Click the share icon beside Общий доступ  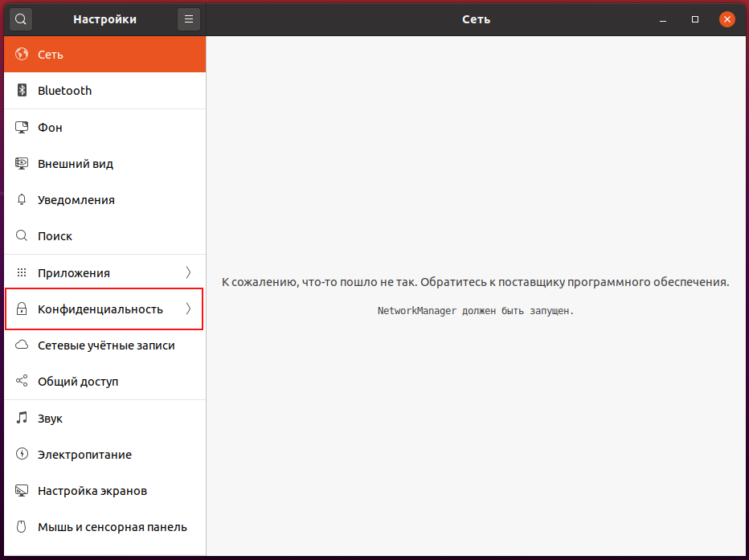22,381
